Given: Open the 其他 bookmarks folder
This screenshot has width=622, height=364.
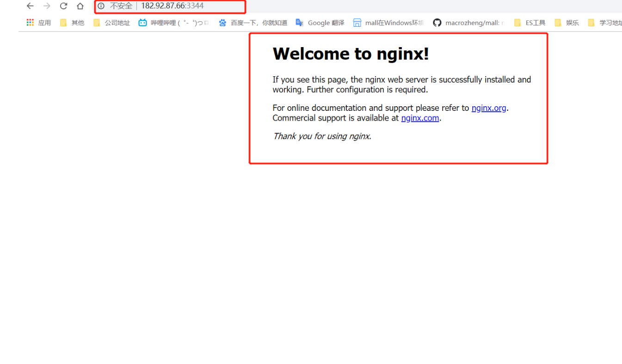Looking at the screenshot, I should pyautogui.click(x=72, y=23).
